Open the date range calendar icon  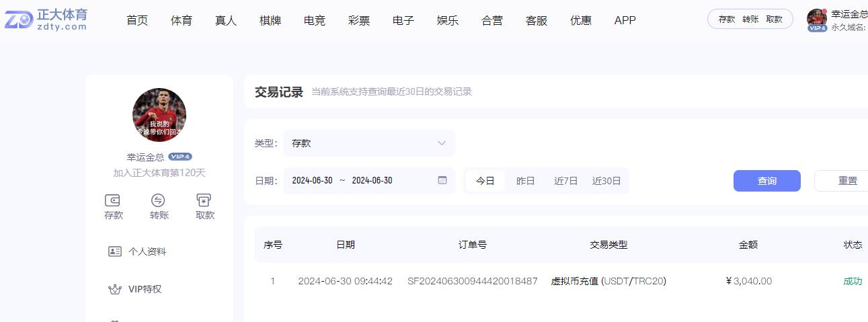point(442,180)
